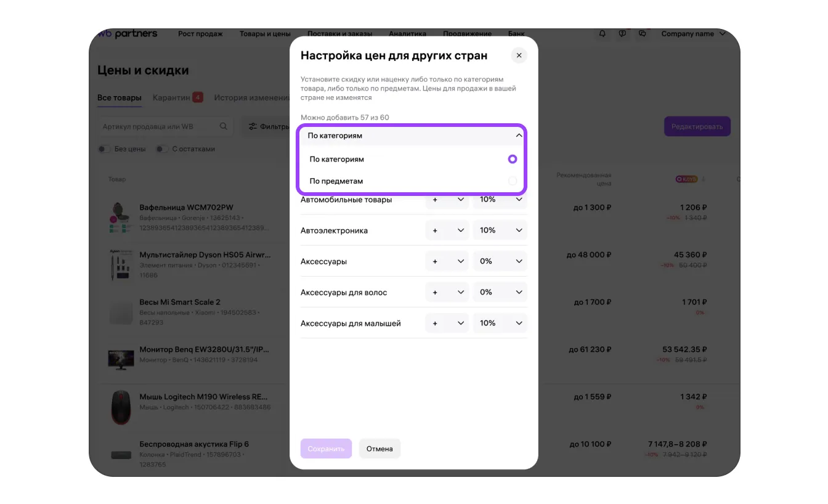Select the По категориям radio option

pyautogui.click(x=512, y=159)
